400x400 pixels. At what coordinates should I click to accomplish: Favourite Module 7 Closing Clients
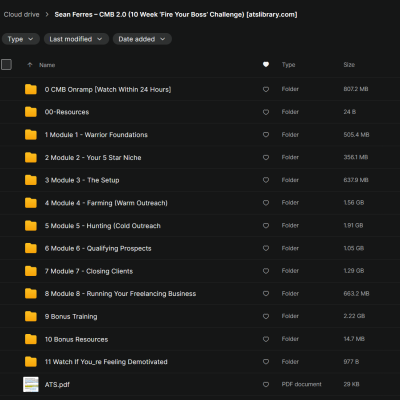[x=266, y=271]
